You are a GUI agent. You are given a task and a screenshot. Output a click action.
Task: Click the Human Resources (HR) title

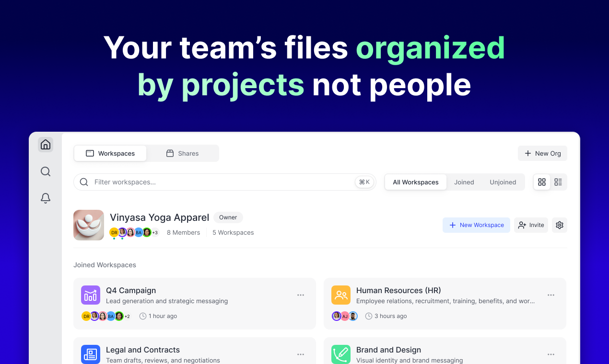pyautogui.click(x=398, y=290)
